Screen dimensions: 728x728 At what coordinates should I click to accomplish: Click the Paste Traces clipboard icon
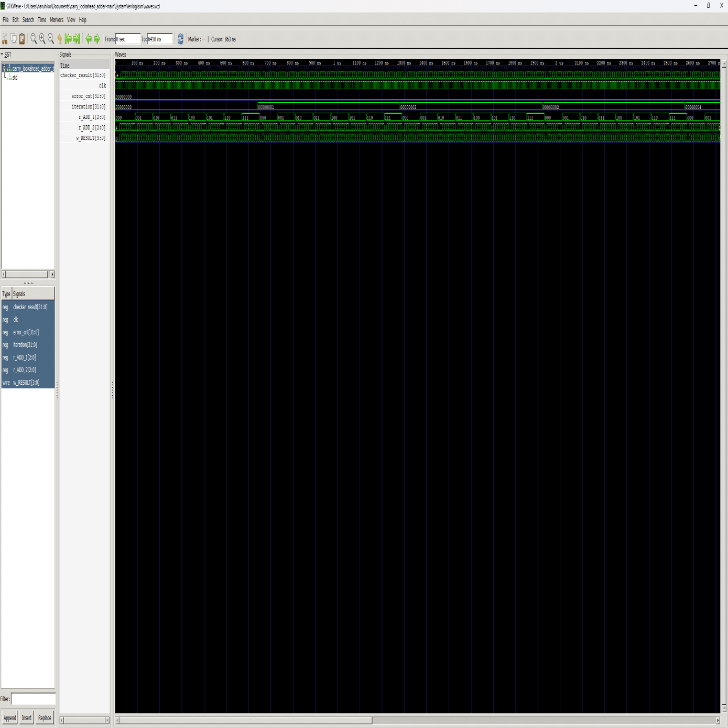22,38
